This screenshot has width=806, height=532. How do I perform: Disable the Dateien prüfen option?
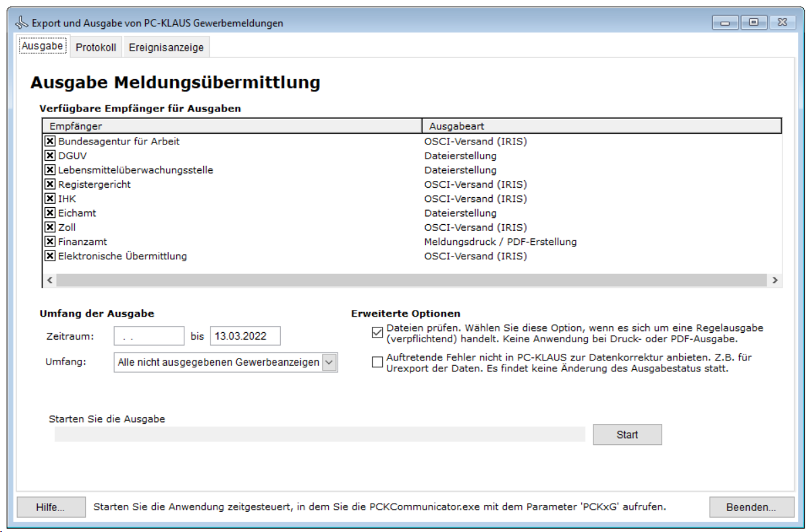[377, 331]
